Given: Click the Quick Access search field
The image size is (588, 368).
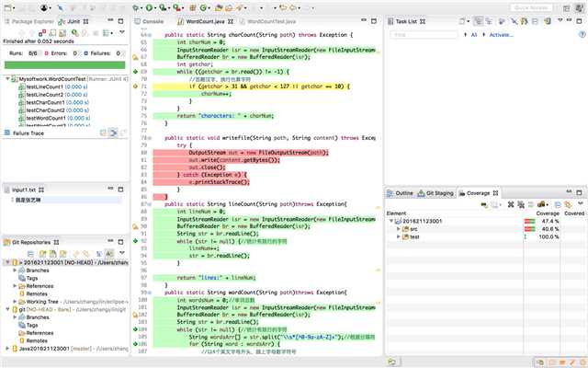Looking at the screenshot, I should [x=531, y=8].
